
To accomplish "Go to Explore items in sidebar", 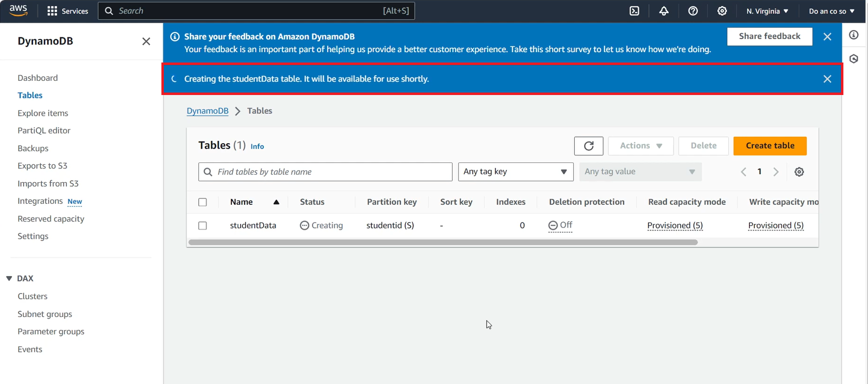I will (x=43, y=113).
